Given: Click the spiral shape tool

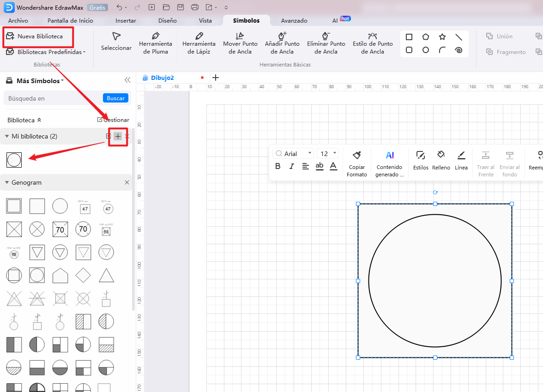Looking at the screenshot, I should [459, 50].
